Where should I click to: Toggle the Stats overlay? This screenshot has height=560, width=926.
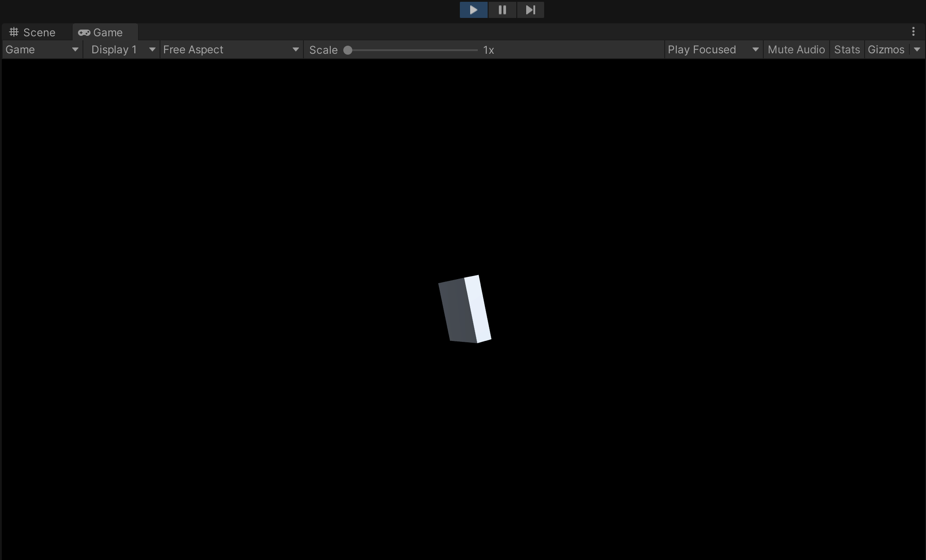pyautogui.click(x=847, y=50)
